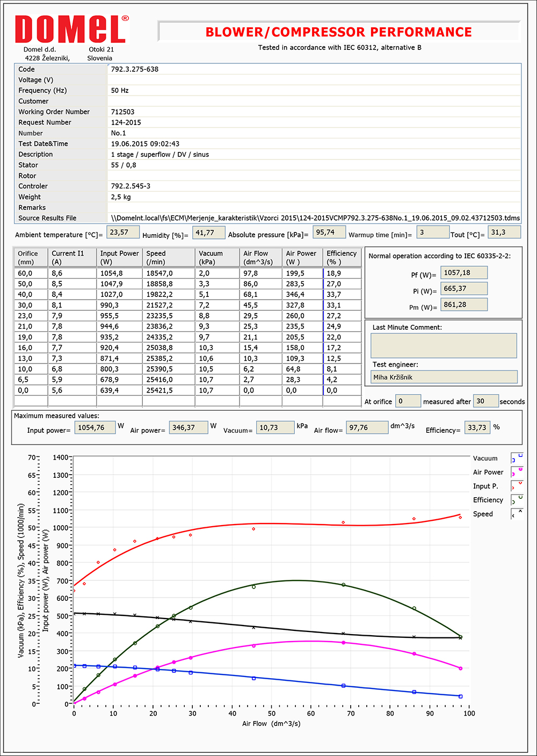The width and height of the screenshot is (537, 756).
Task: Click the Input P. legend swatch icon
Action: pyautogui.click(x=517, y=486)
